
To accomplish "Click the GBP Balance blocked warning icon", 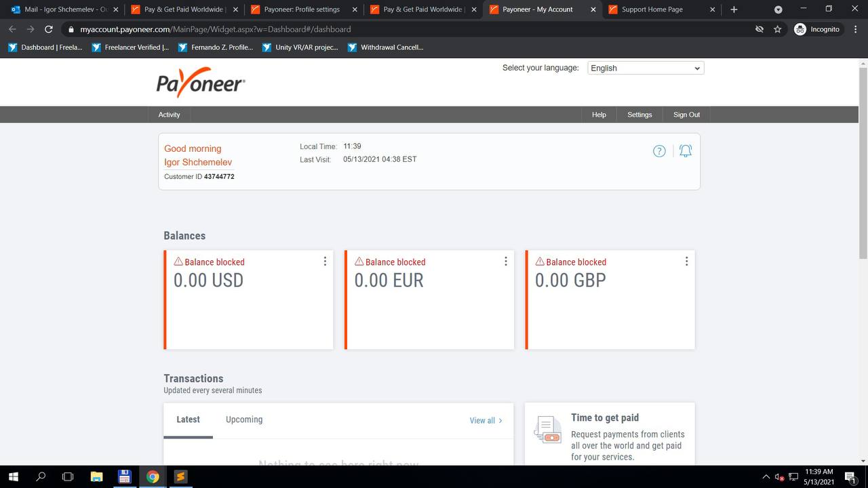I will [x=540, y=261].
